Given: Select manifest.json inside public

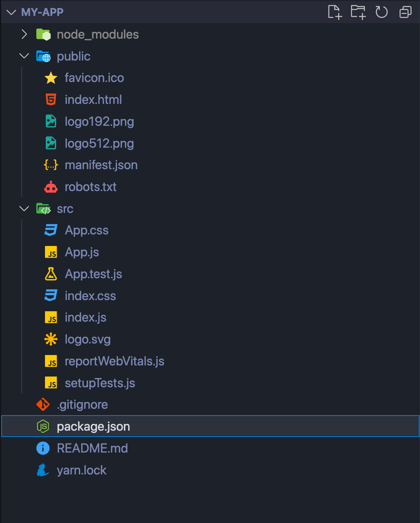Looking at the screenshot, I should click(101, 165).
